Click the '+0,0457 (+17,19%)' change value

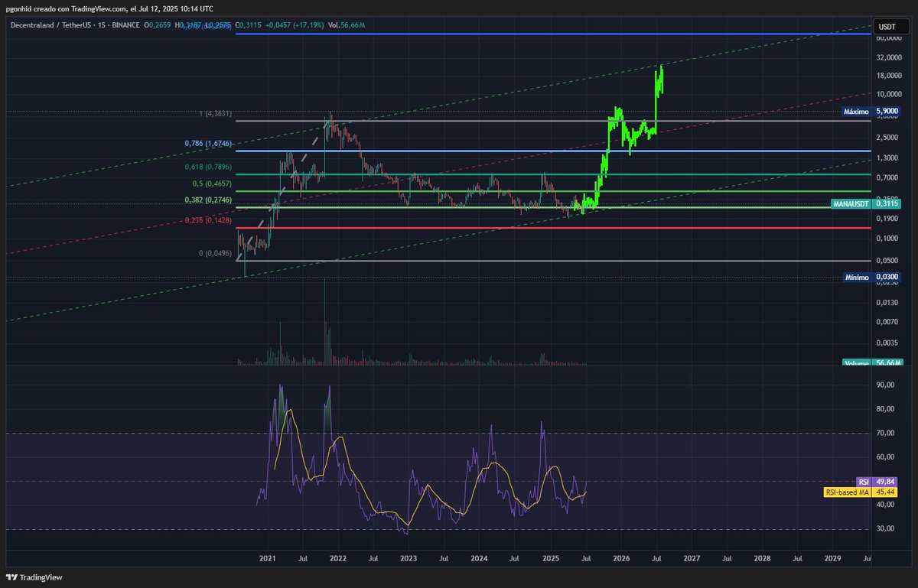point(294,25)
